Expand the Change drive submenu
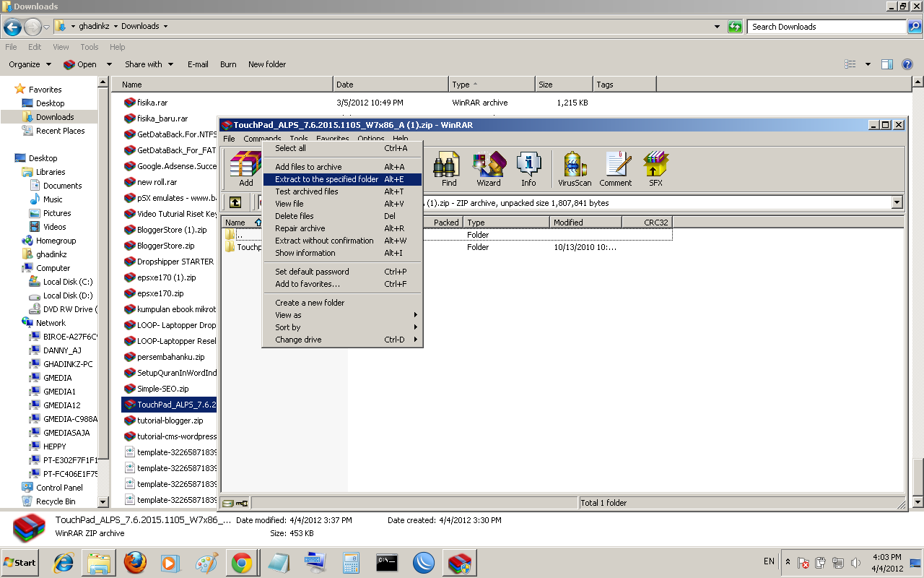Image resolution: width=924 pixels, height=578 pixels. click(x=342, y=340)
